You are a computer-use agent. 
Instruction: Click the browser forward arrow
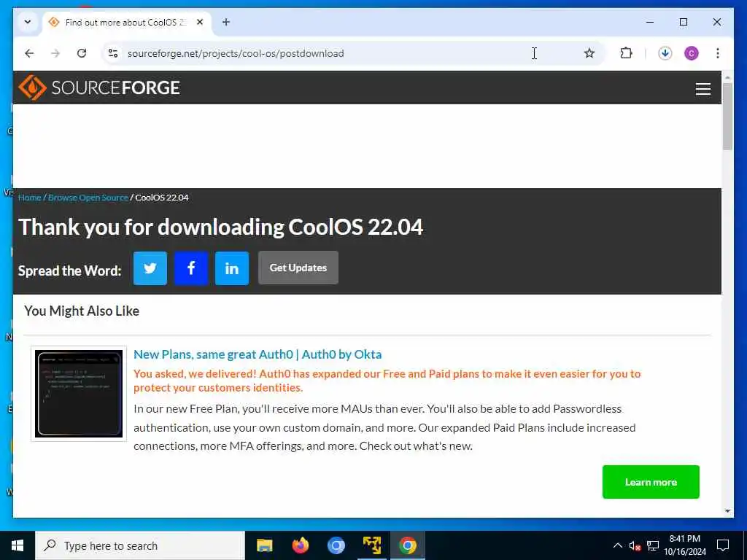pyautogui.click(x=55, y=53)
